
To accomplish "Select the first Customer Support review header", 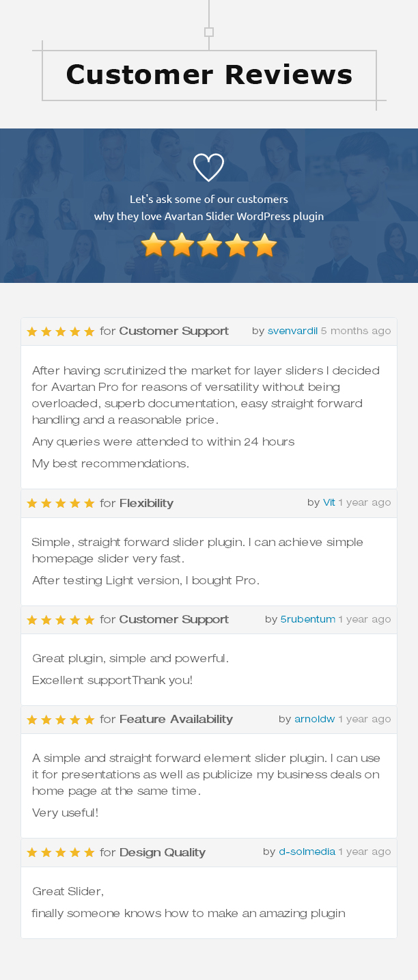I will (x=209, y=331).
